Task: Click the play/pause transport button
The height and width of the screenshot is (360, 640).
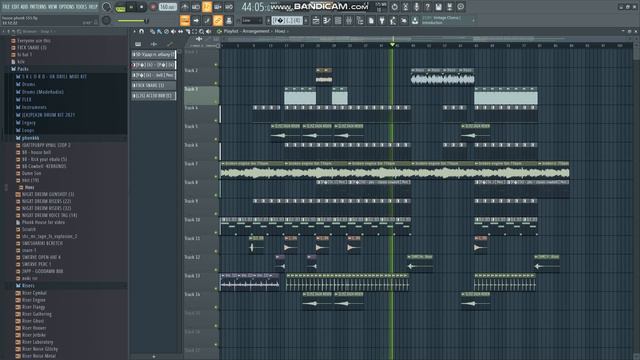Action: tap(131, 7)
